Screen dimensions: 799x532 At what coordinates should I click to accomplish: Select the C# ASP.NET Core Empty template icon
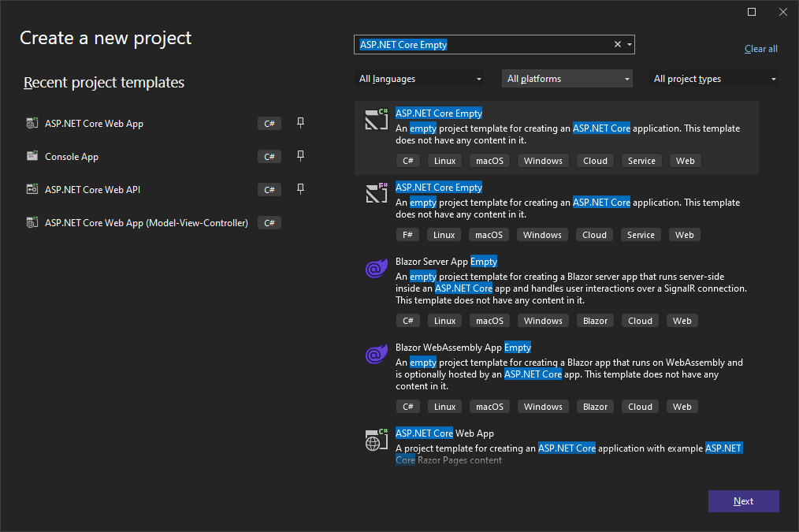click(x=377, y=119)
